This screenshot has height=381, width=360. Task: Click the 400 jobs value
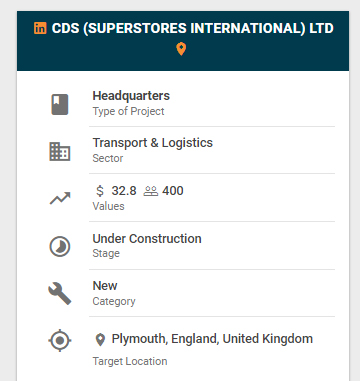click(173, 191)
